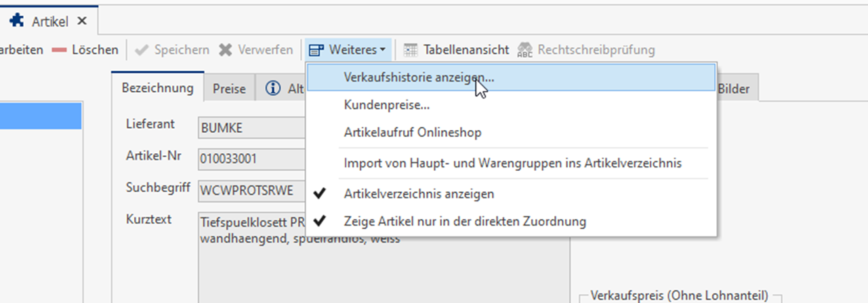The height and width of the screenshot is (303, 868).
Task: Click into the Suchbegriff field
Action: tap(251, 190)
